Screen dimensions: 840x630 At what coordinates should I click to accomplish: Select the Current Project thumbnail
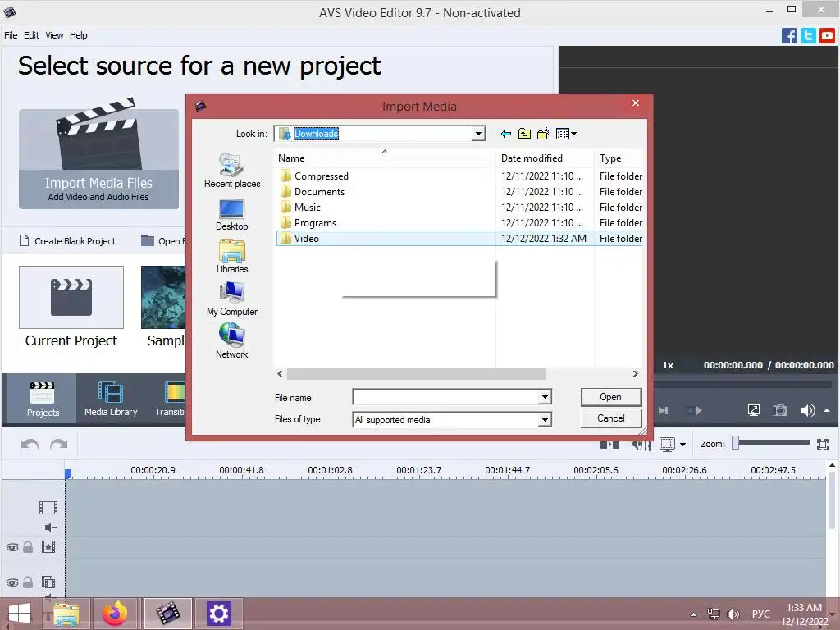pos(71,297)
